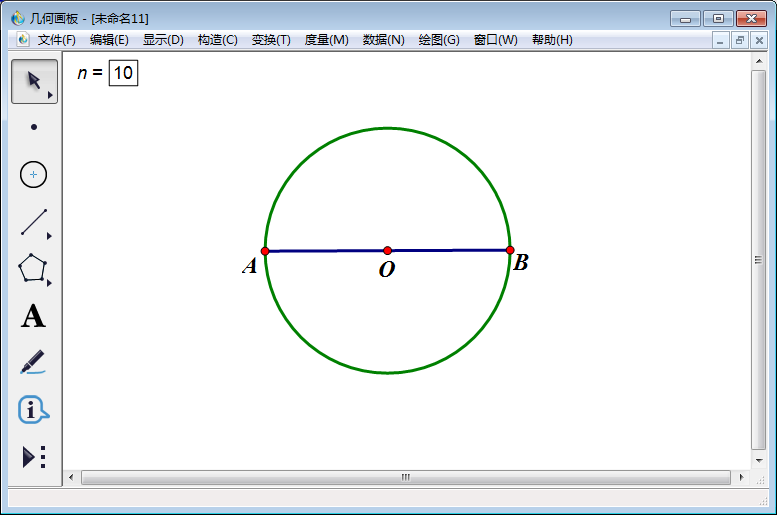Open the Custom tools button
Screen dimensions: 777x515
34,457
